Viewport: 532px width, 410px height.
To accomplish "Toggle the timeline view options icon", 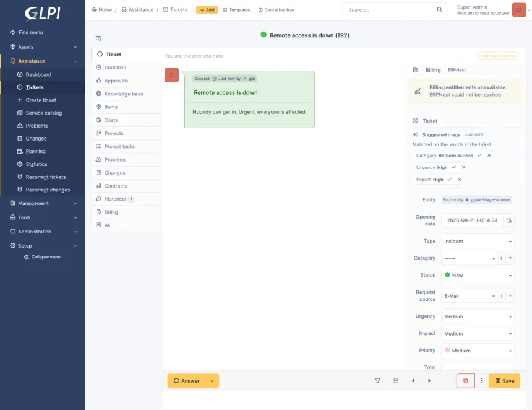I will [x=396, y=381].
